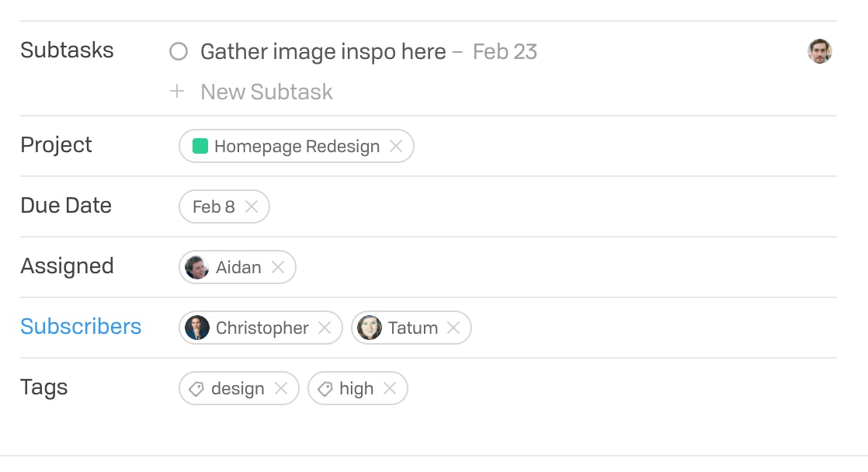Clear the Feb 8 due date
This screenshot has height=472, width=868.
(x=252, y=206)
